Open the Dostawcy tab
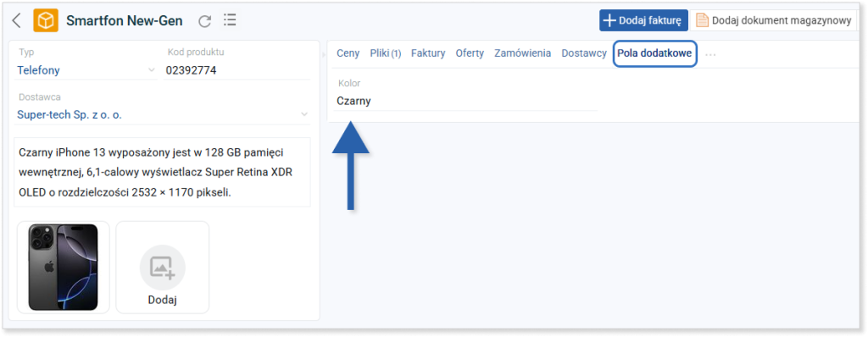868x337 pixels. (x=584, y=53)
